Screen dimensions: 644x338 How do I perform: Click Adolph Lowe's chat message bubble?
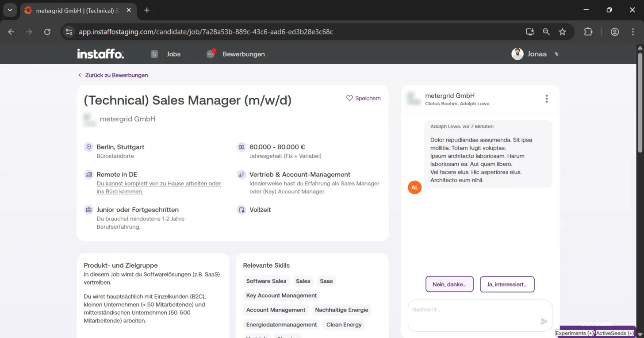488,154
